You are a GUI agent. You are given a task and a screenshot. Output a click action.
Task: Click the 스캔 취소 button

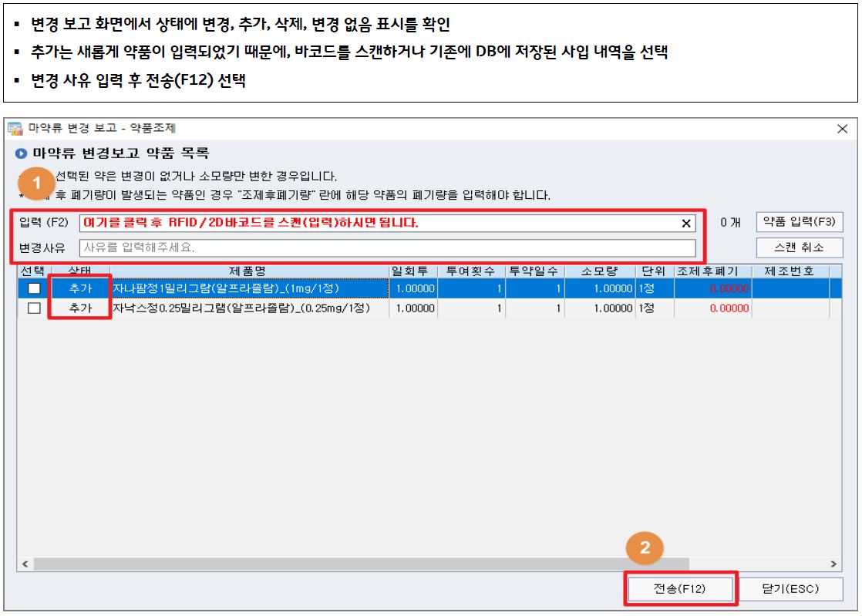click(x=799, y=247)
